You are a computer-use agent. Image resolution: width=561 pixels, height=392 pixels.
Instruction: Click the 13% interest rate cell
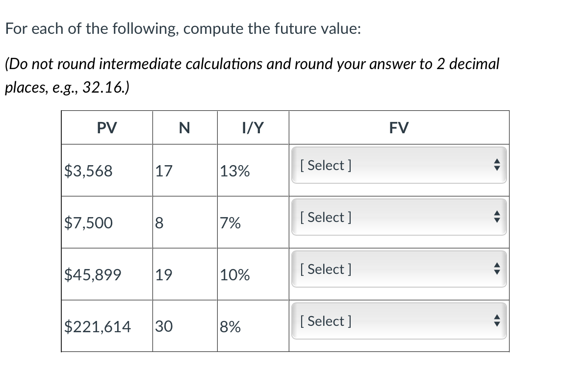click(234, 171)
